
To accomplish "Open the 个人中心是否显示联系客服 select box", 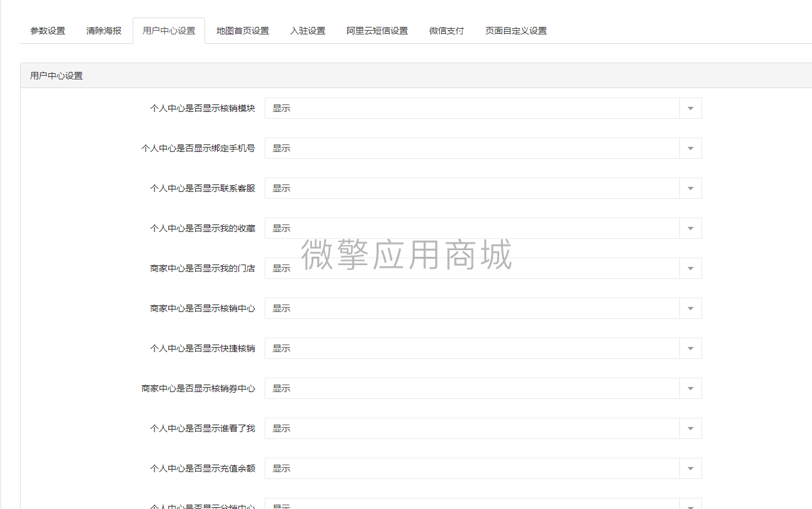I will coord(483,188).
